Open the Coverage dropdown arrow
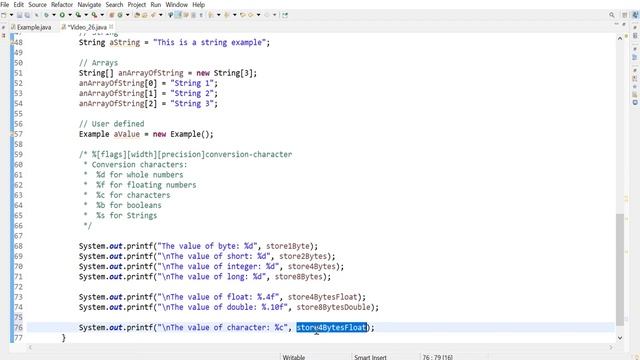 click(x=86, y=15)
